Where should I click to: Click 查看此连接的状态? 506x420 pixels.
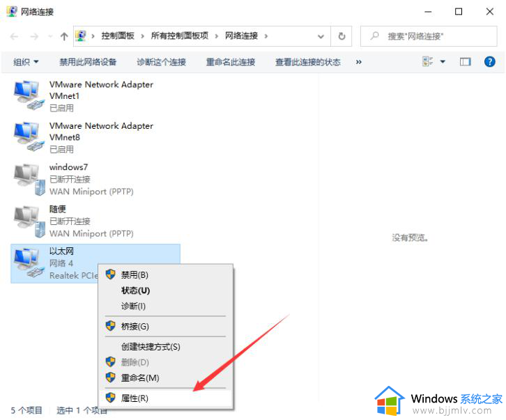(x=308, y=62)
